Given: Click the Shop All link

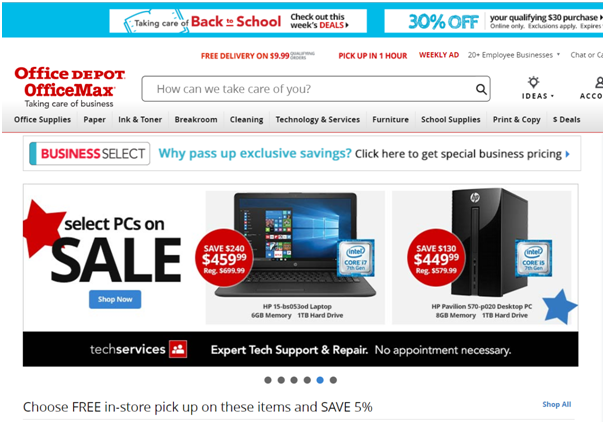Looking at the screenshot, I should tap(557, 404).
